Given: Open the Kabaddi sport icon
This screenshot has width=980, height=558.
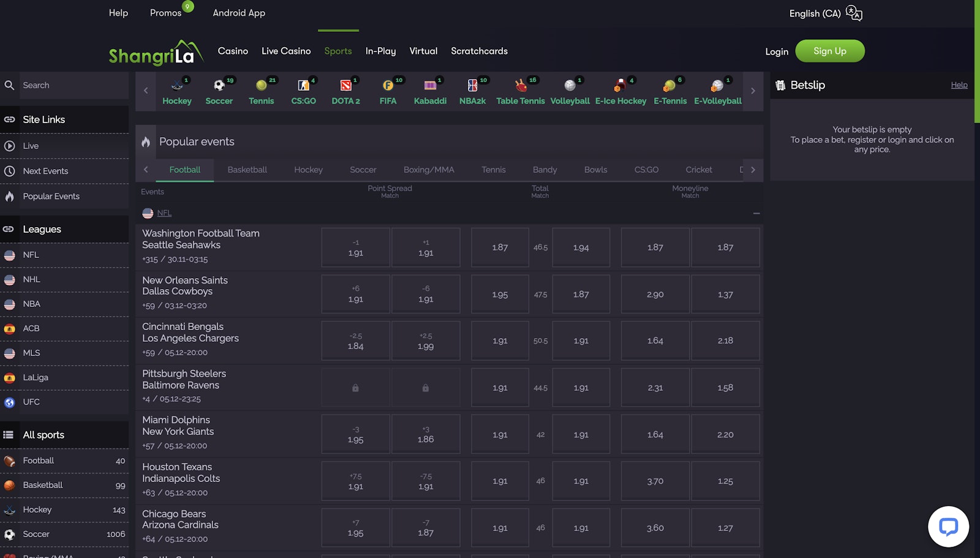Looking at the screenshot, I should click(x=430, y=86).
